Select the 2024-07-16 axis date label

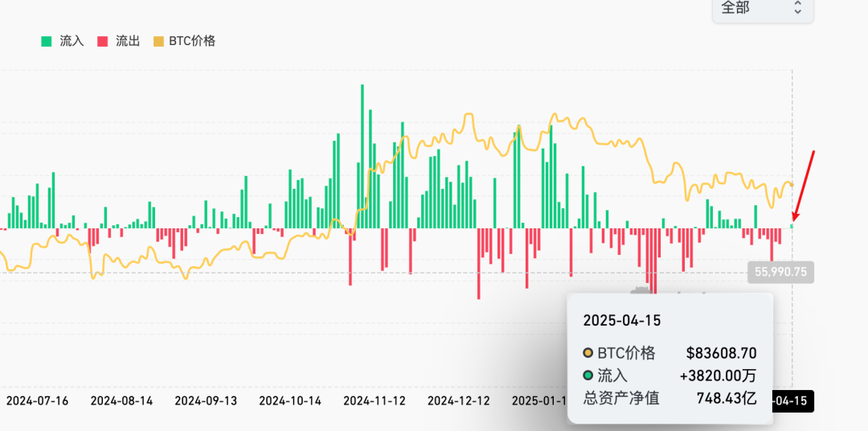point(37,400)
